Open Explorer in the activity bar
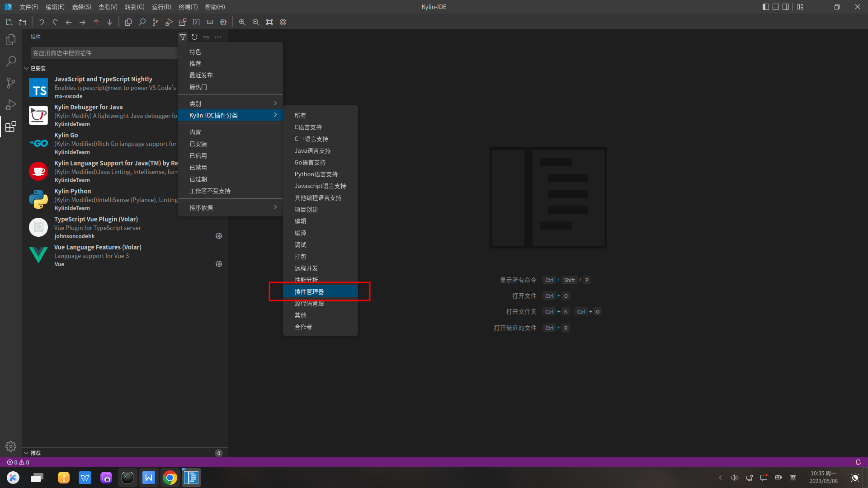Viewport: 868px width, 488px height. pyautogui.click(x=11, y=40)
